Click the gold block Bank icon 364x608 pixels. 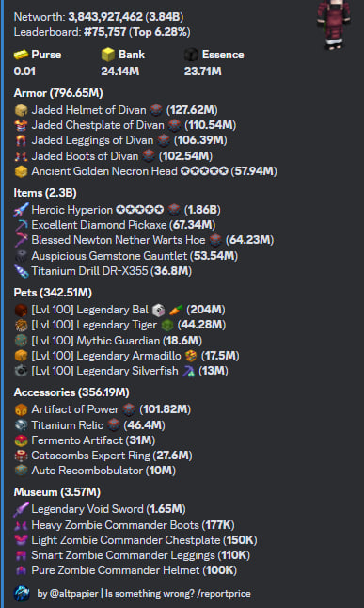(108, 55)
